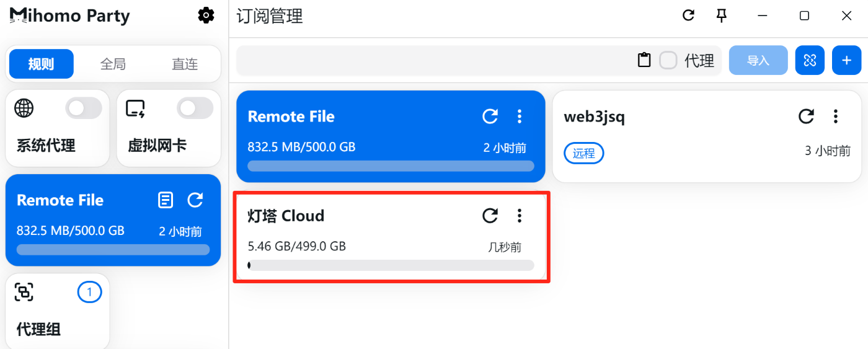This screenshot has width=868, height=349.
Task: Switch to 全局 mode tab
Action: coord(113,64)
